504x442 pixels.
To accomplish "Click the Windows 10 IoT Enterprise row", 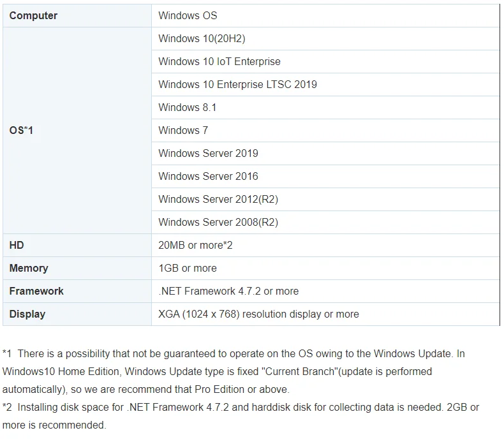I will coord(219,61).
